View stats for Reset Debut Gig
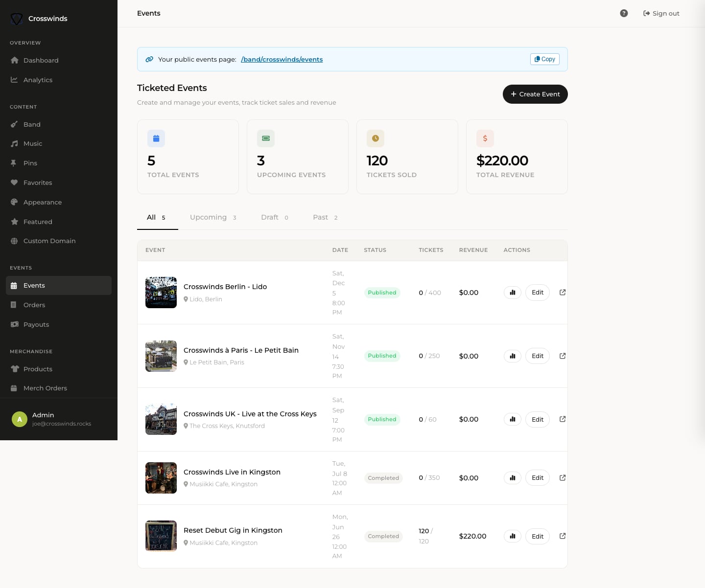The image size is (705, 588). point(513,536)
